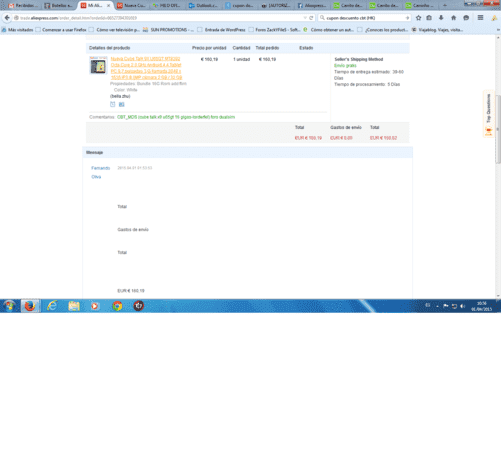Screen dimensions: 501x449
Task: Open the Cube Talk 9X product link
Action: [x=146, y=68]
